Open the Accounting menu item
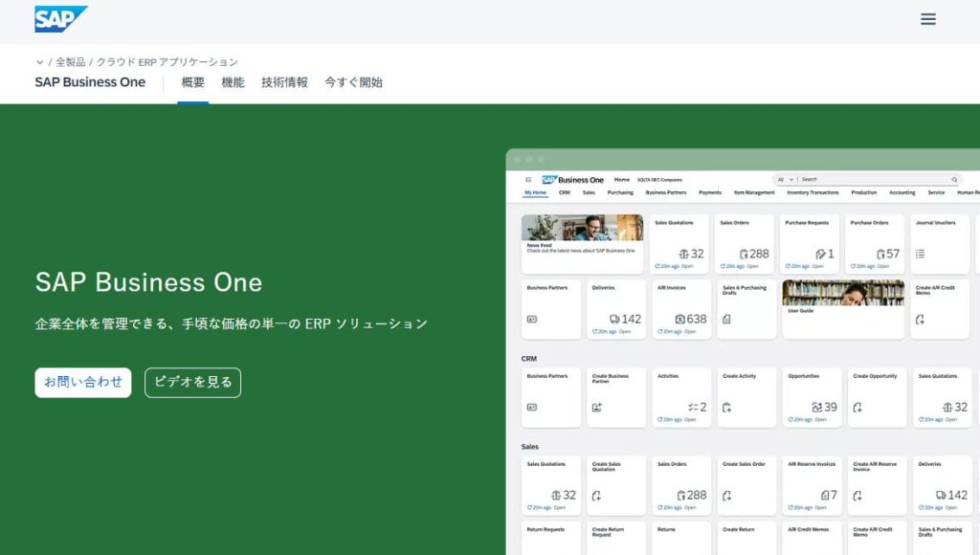Screen dimensions: 980x555 click(902, 192)
